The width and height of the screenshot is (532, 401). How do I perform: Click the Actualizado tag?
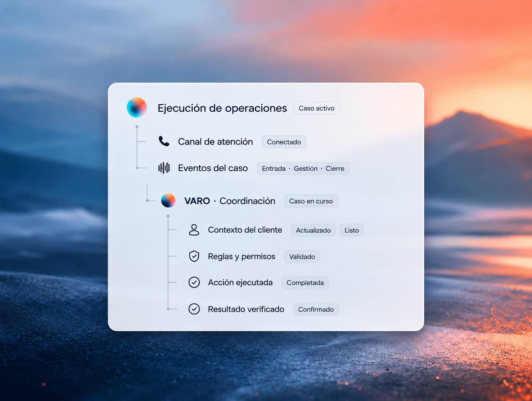(313, 230)
